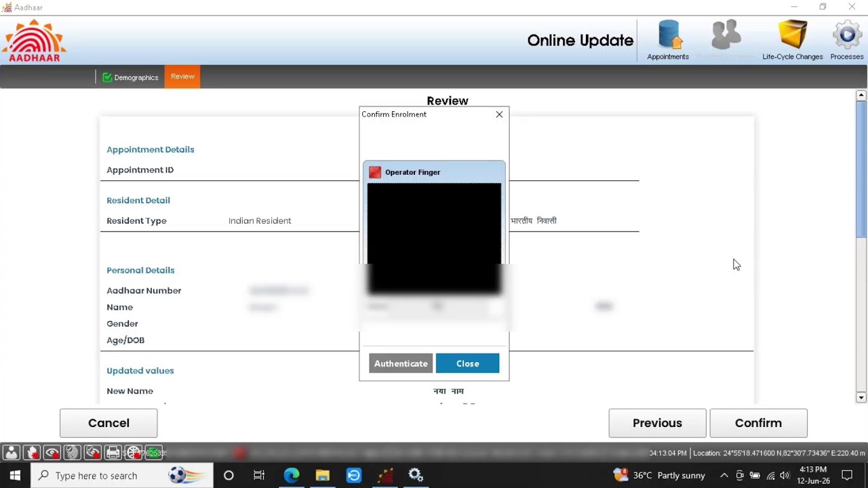
Task: Click the red Operator Finger indicator
Action: pyautogui.click(x=375, y=172)
